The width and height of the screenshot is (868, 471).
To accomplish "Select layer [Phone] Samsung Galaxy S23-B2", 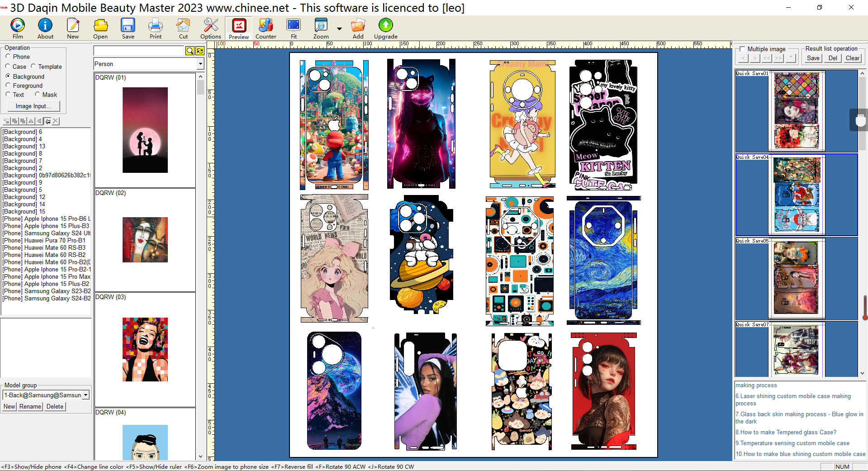I will tap(46, 291).
